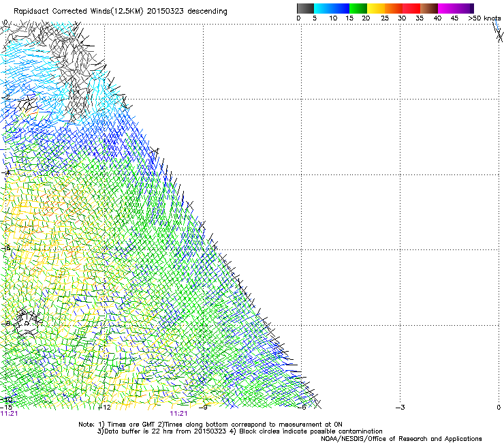504x443 pixels.
Task: Click the black contamination circle marker near -8 latitude
Action: (x=27, y=324)
